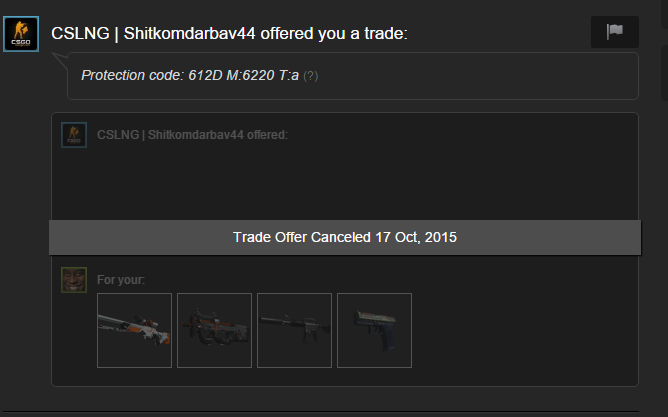Open the sender's large CSGO avatar

[21, 34]
